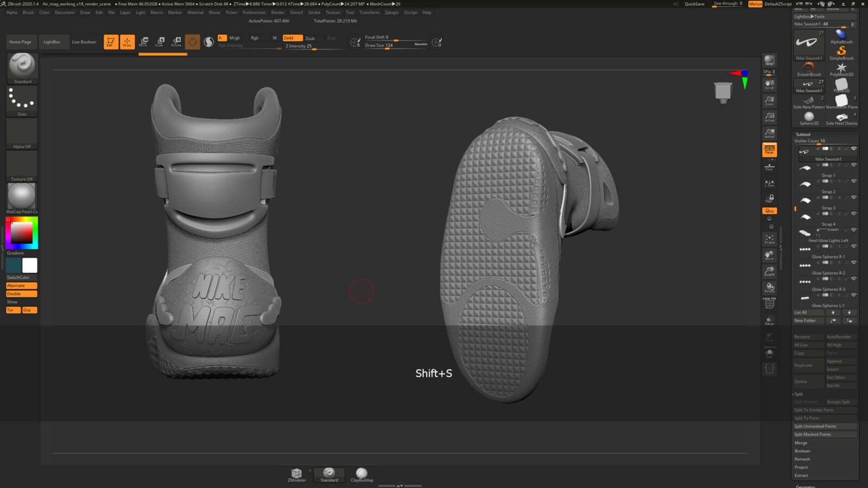Click QuickSave button

point(694,4)
